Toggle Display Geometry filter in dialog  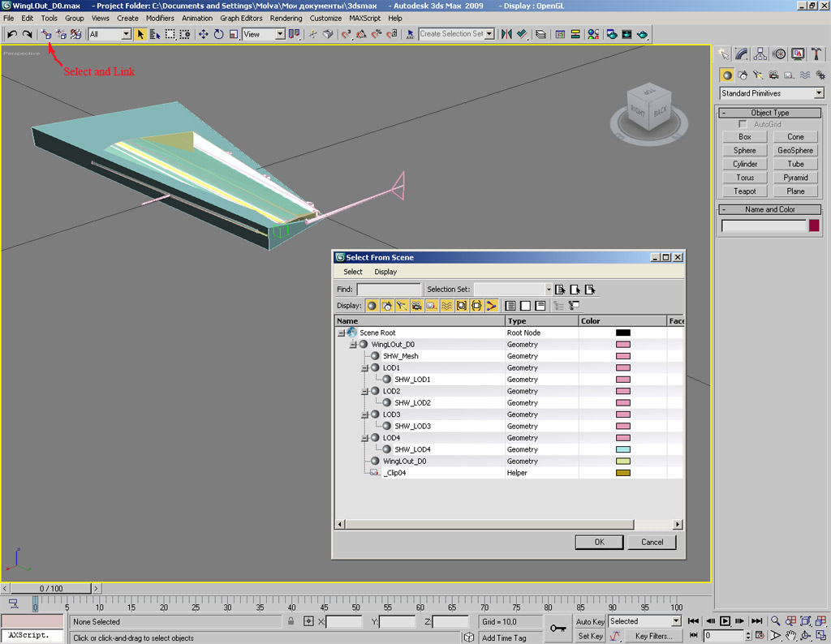pos(372,306)
